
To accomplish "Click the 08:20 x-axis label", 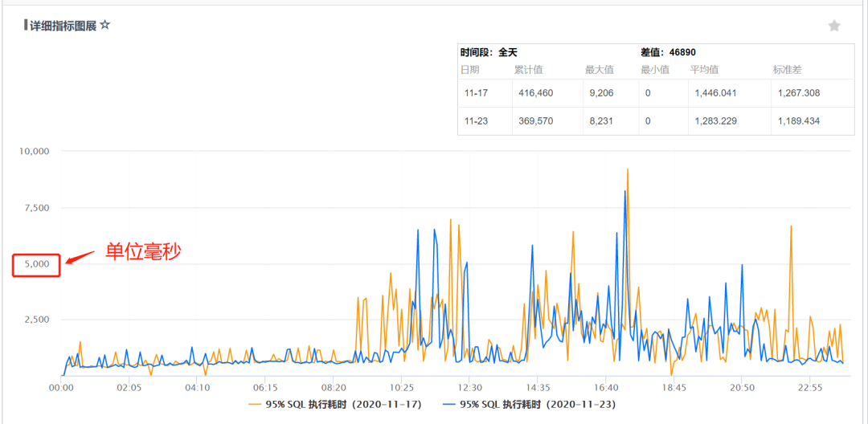I will coord(334,386).
